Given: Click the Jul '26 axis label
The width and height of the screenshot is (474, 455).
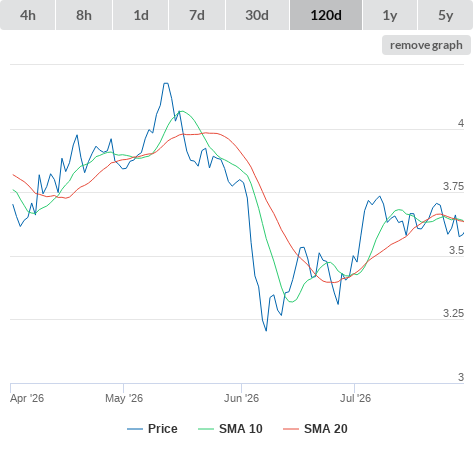Looking at the screenshot, I should (x=355, y=398).
